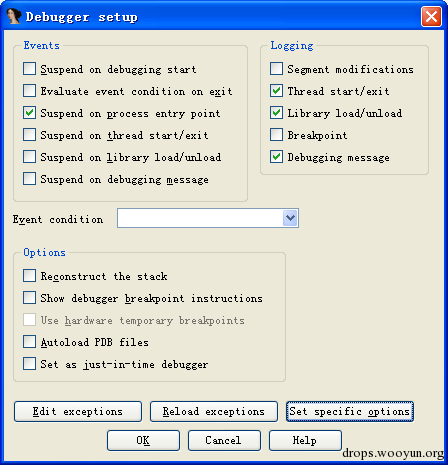Enable Suspend on thread start/exit
This screenshot has height=465, width=448.
coord(29,135)
